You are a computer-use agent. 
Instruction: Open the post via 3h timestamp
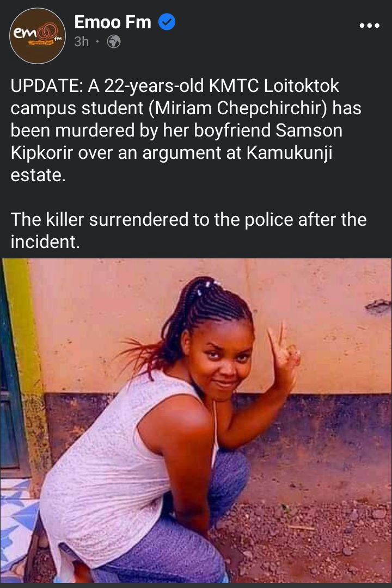click(x=82, y=42)
